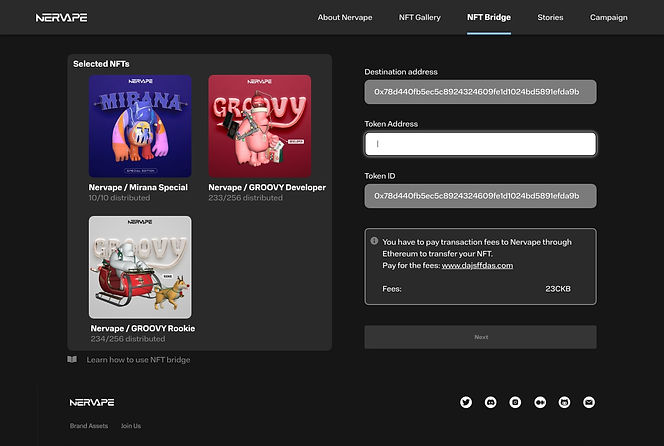Open the Campaign menu item
664x446 pixels.
tap(609, 17)
